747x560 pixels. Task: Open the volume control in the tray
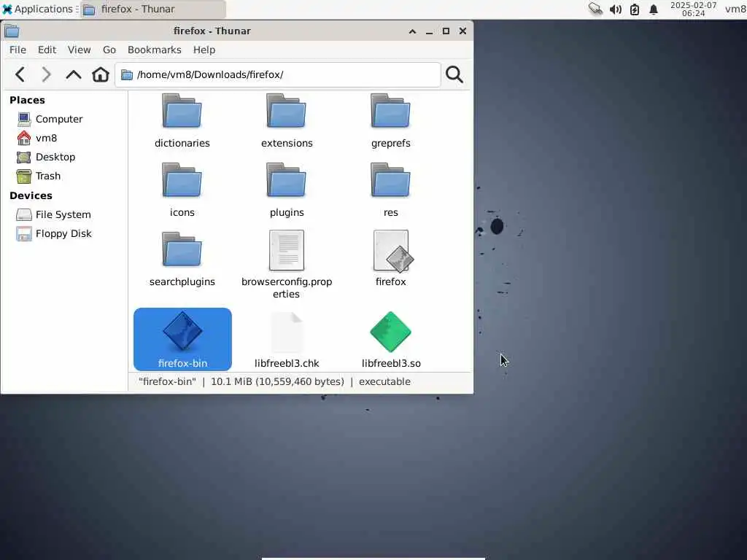(x=615, y=9)
